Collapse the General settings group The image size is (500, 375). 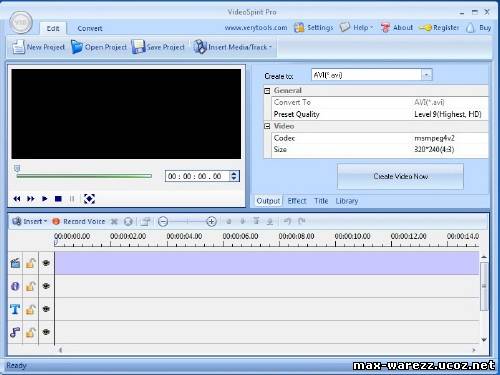pyautogui.click(x=267, y=91)
